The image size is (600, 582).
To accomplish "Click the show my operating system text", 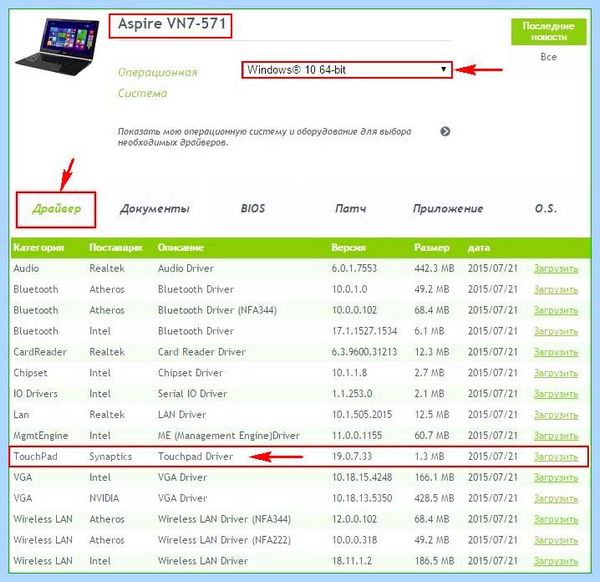I will coord(264,137).
